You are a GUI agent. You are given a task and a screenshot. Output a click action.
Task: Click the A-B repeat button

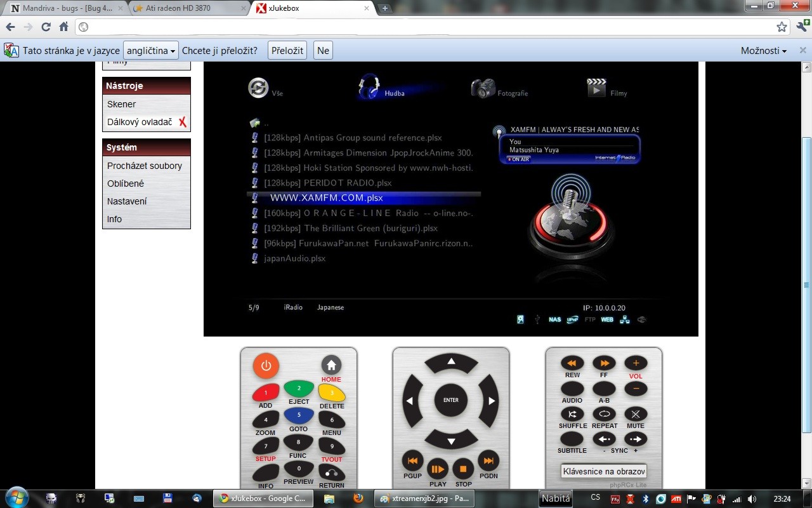604,389
